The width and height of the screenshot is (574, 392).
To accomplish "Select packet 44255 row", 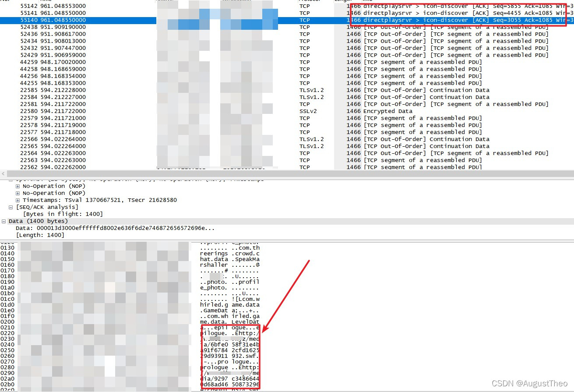I will 287,83.
